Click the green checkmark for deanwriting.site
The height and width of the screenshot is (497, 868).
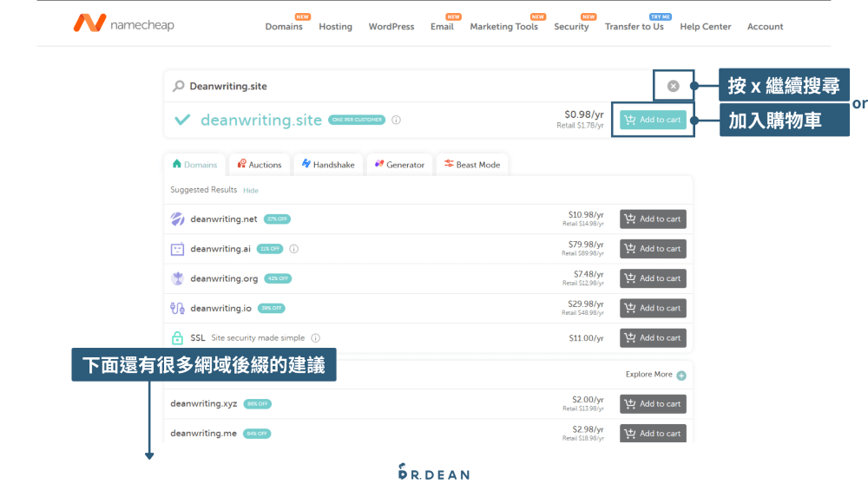[182, 120]
